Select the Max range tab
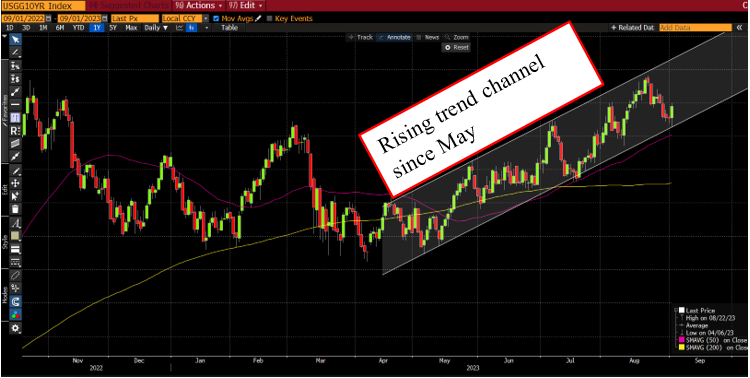The height and width of the screenshot is (378, 750). click(x=131, y=28)
